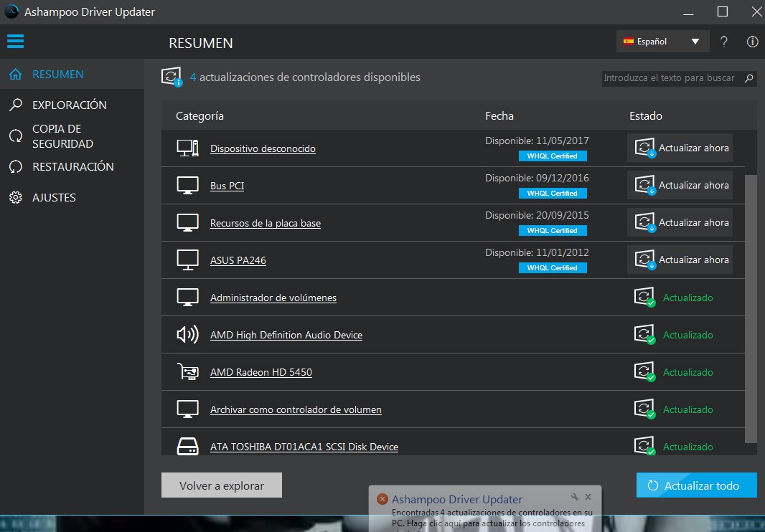Screen dimensions: 765x532
Task: Open the Español language dropdown
Action: [662, 42]
